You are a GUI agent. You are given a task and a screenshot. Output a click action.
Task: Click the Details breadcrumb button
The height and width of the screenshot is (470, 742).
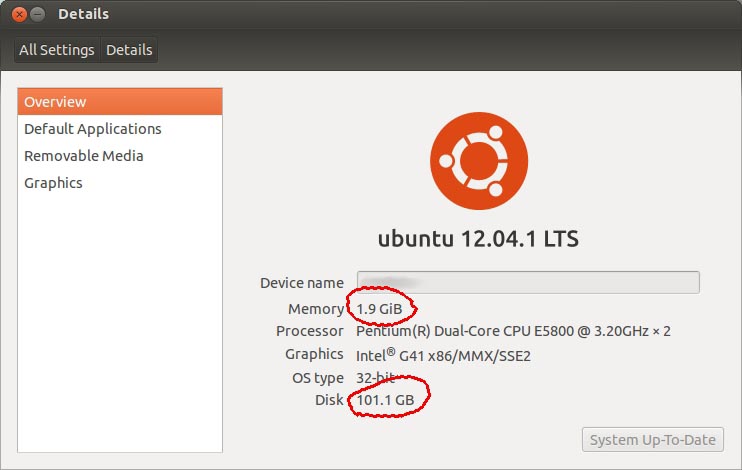tap(129, 50)
